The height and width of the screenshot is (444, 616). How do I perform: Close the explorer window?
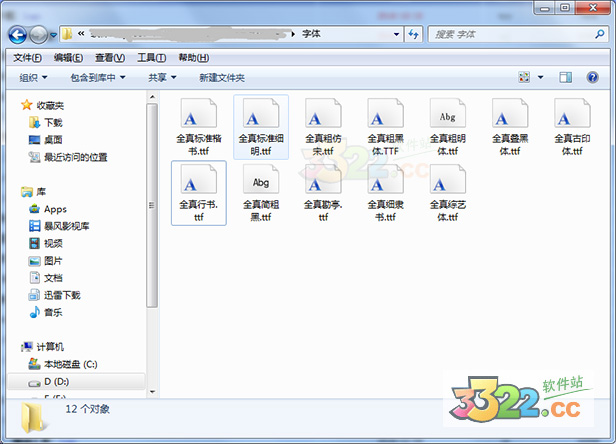(x=593, y=8)
